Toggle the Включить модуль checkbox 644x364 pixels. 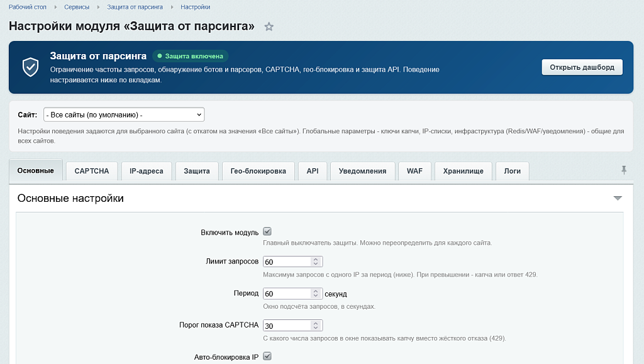pyautogui.click(x=267, y=231)
